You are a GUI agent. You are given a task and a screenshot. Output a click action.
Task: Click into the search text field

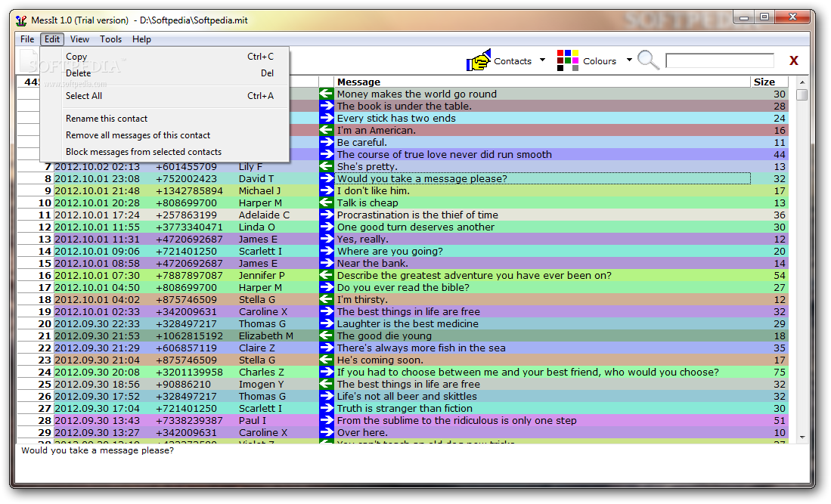720,60
